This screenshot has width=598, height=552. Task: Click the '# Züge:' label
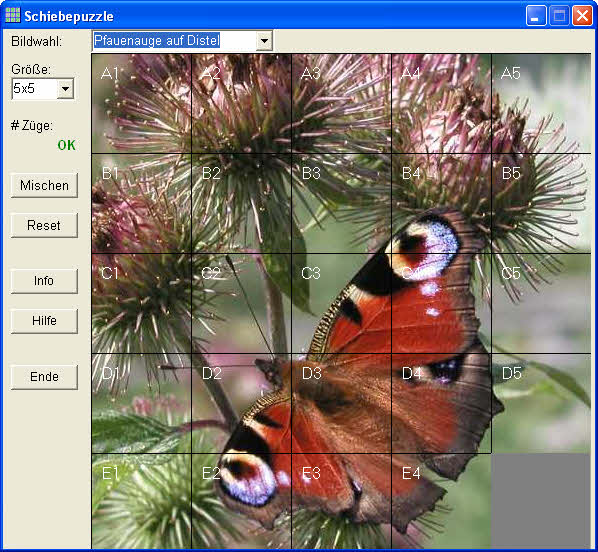tap(32, 126)
